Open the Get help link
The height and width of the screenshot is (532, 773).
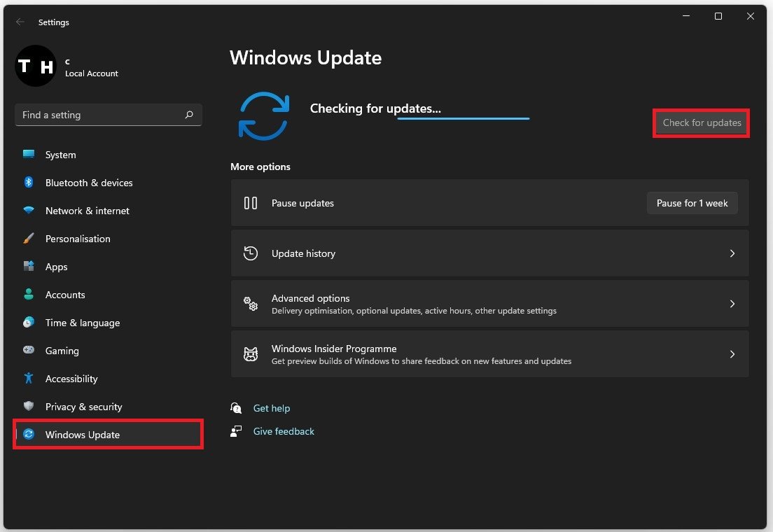coord(272,408)
